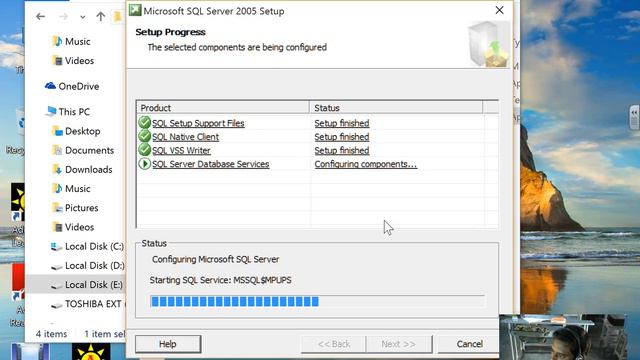Click the Product column header

point(223,108)
